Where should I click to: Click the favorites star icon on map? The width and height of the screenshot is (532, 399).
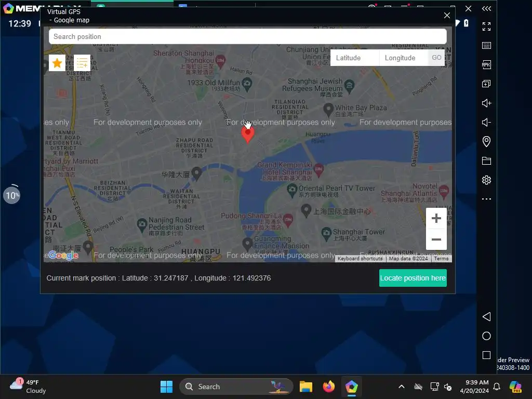click(x=57, y=63)
